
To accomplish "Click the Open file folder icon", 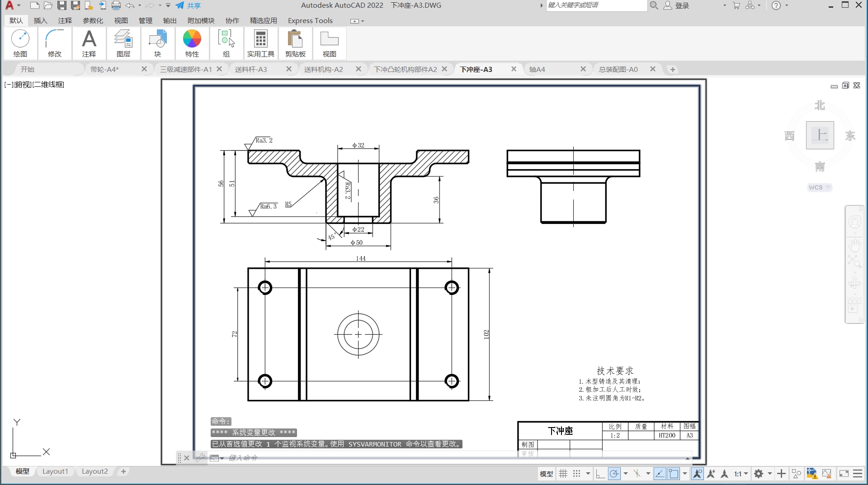I will [48, 5].
